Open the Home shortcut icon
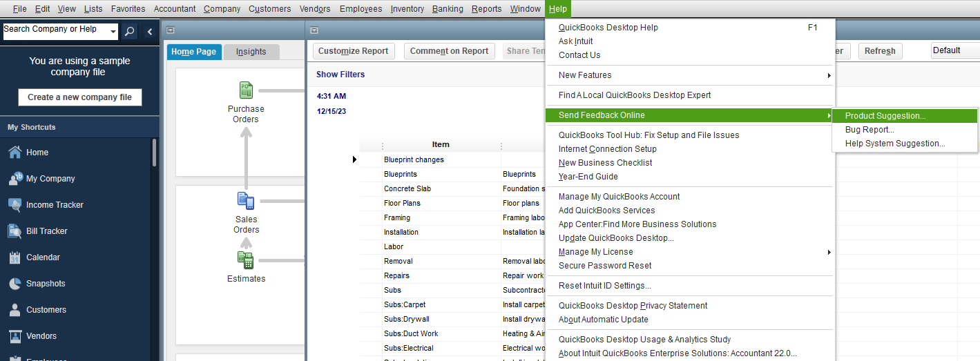 coord(15,152)
